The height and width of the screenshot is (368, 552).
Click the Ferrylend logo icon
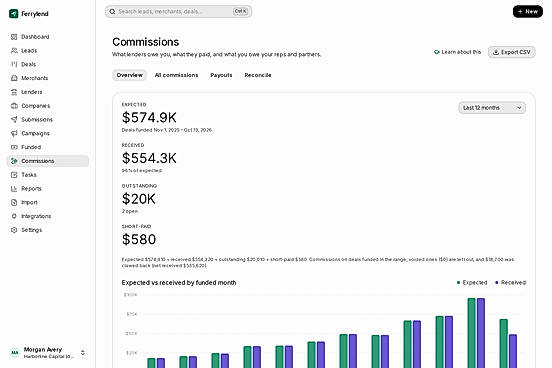click(13, 14)
